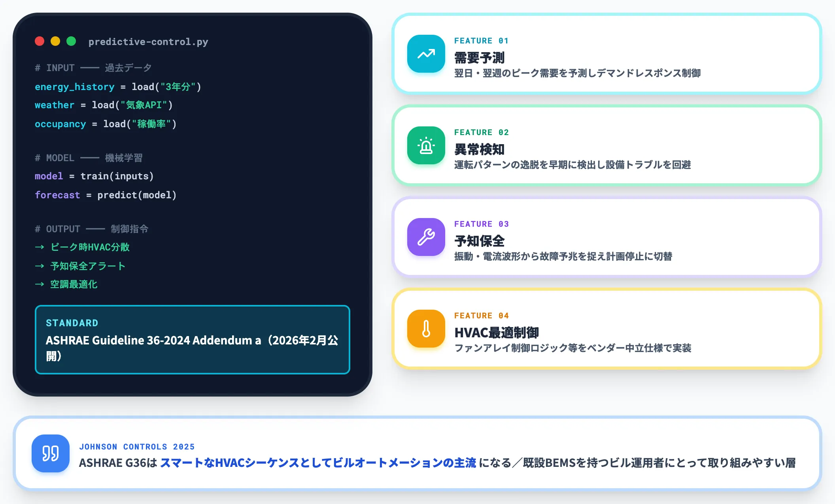Click the 予知保全アラート output line
Image resolution: width=835 pixels, height=504 pixels.
point(80,266)
